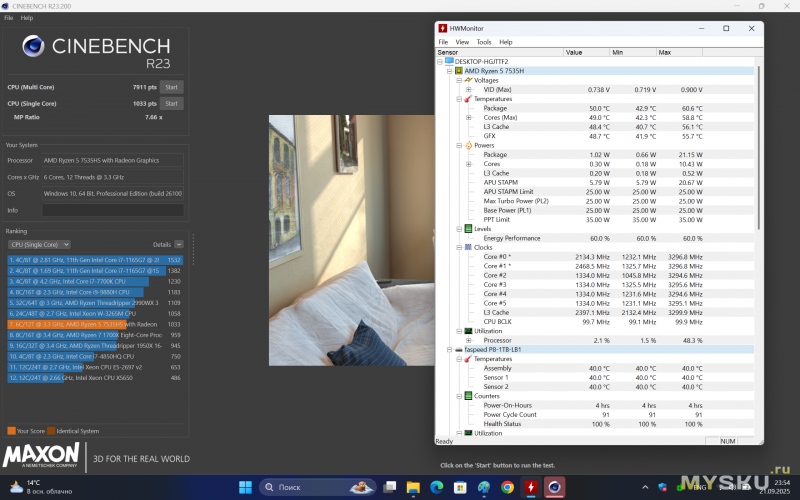
Task: Click the HWMonitor vertical scrollbar
Action: click(758, 148)
